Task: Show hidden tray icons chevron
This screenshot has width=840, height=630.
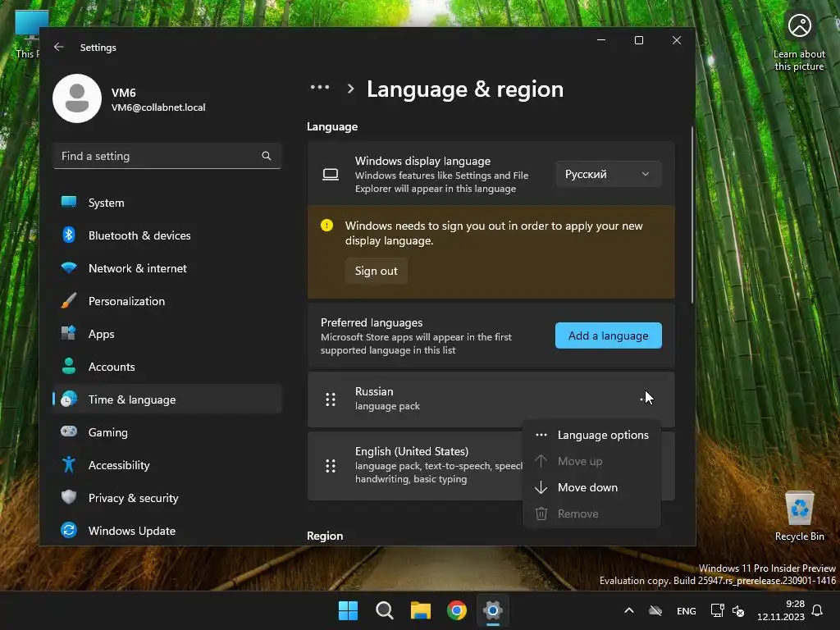Action: 629,610
